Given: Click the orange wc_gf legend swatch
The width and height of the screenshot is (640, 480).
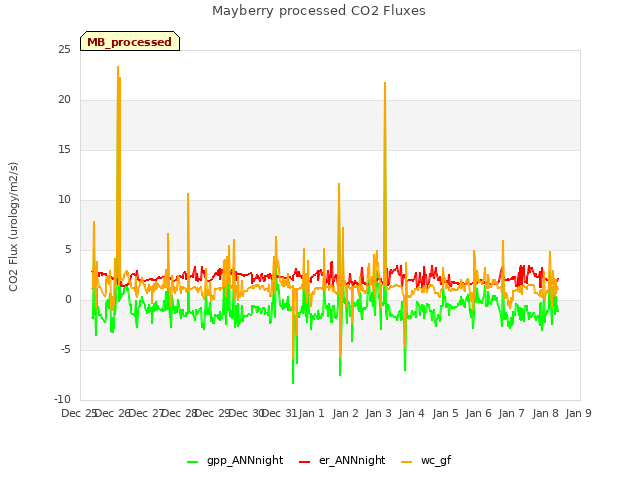Looking at the screenshot, I should [x=407, y=462].
